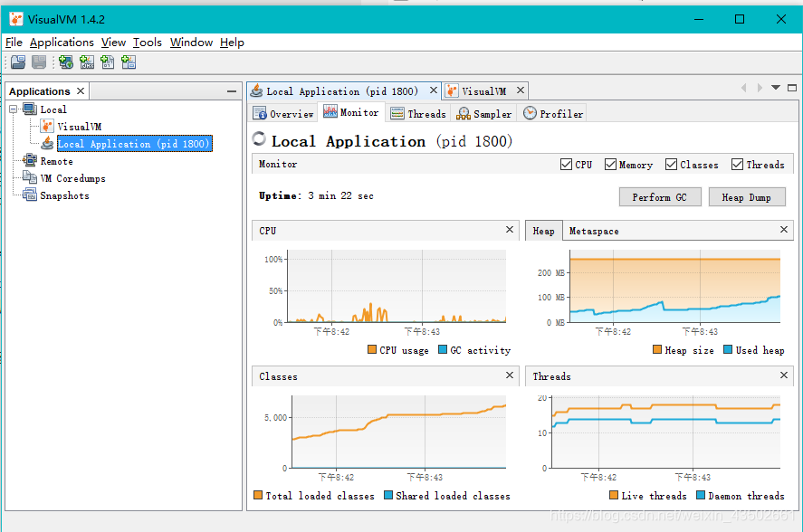Click the Threads tab icon
The width and height of the screenshot is (803, 532).
pos(397,114)
